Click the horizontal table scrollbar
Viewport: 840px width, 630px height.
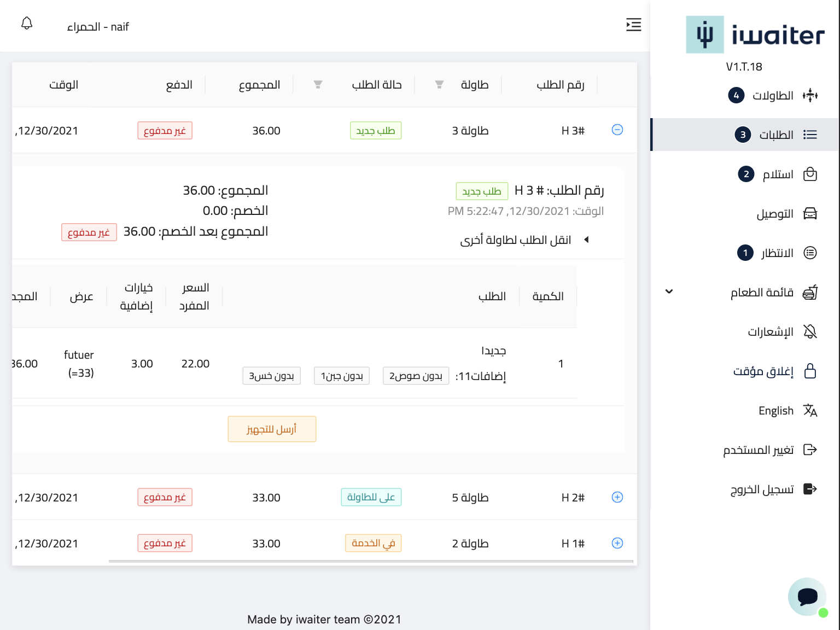pos(371,561)
